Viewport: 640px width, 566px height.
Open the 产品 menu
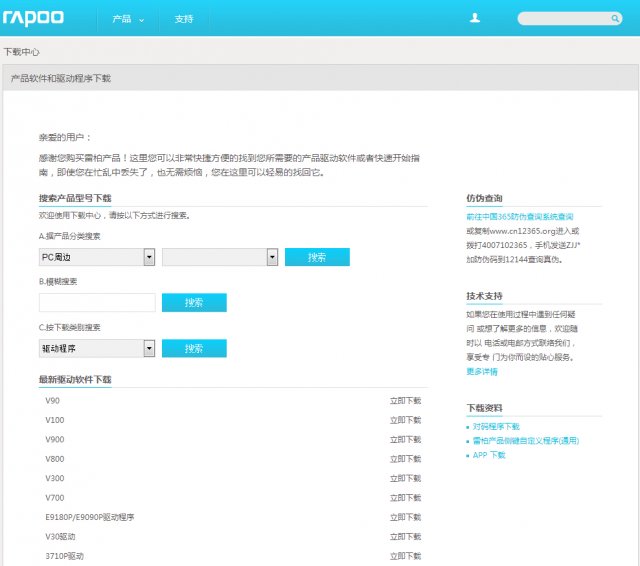pyautogui.click(x=127, y=19)
